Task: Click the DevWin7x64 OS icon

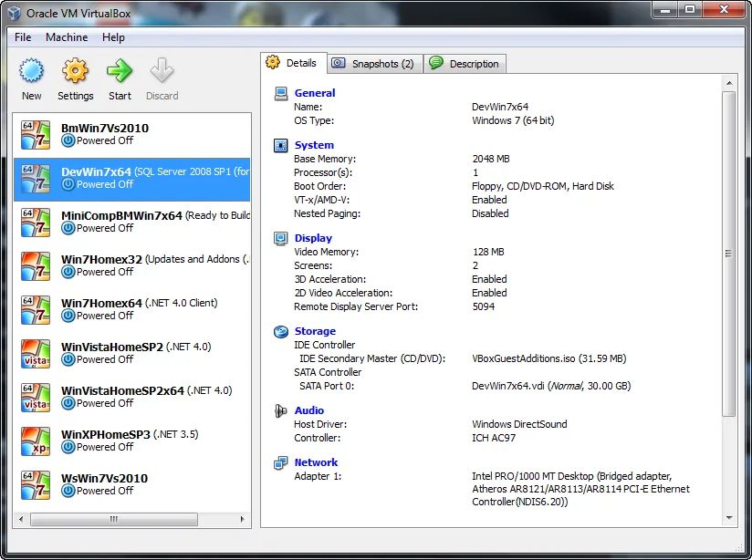Action: point(36,179)
